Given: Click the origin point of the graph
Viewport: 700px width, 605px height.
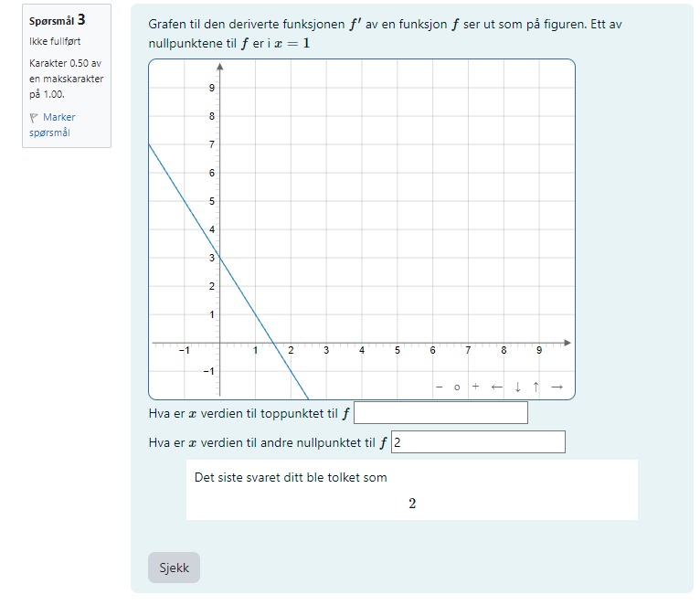Looking at the screenshot, I should (219, 343).
